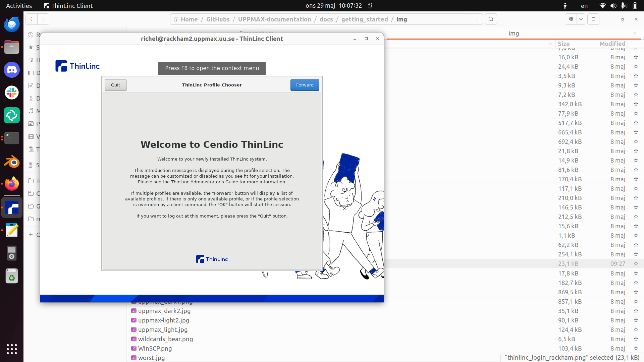Open path bar options menu (three dots)
Screen dimensions: 644x362
pyautogui.click(x=477, y=19)
